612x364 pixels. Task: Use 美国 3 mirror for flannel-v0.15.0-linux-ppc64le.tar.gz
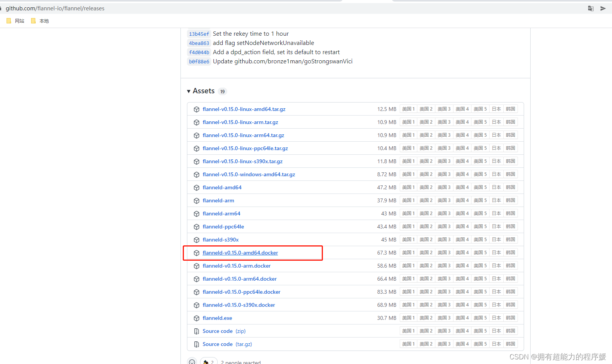pyautogui.click(x=444, y=148)
